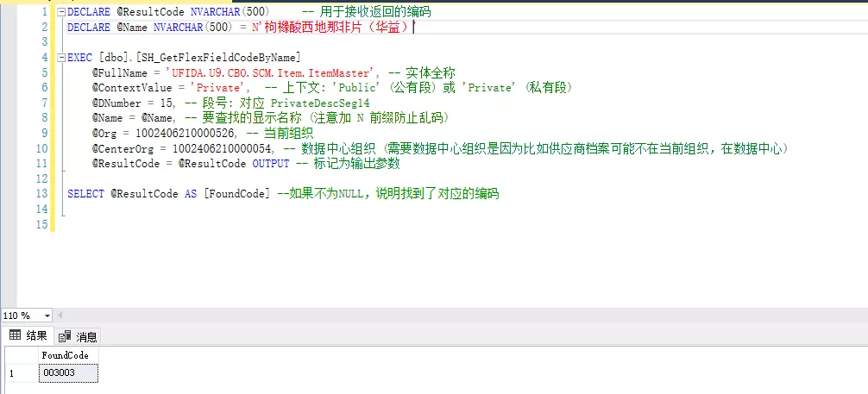Viewport: 868px width, 394px height.
Task: Click the messages icon on 消息 tab
Action: [66, 336]
